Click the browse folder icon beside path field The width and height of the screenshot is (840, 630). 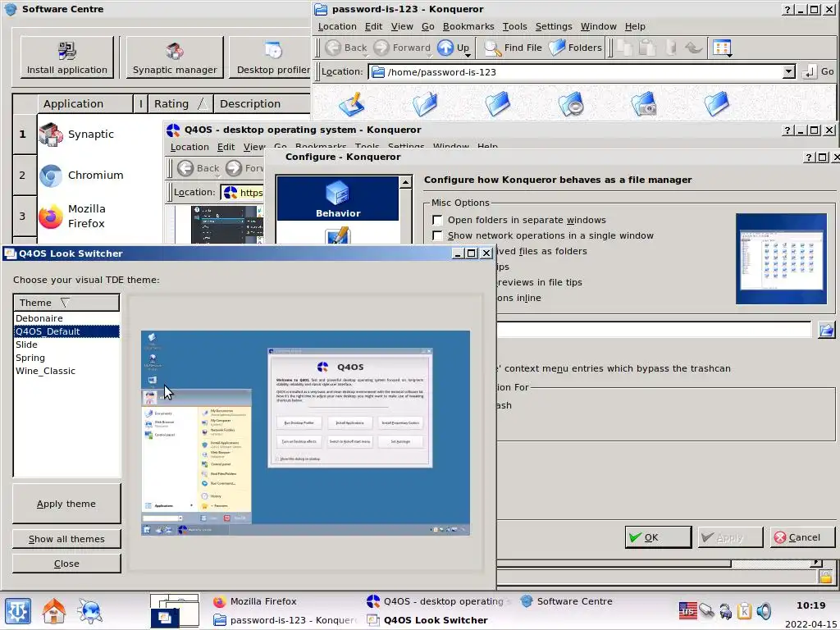click(x=827, y=330)
